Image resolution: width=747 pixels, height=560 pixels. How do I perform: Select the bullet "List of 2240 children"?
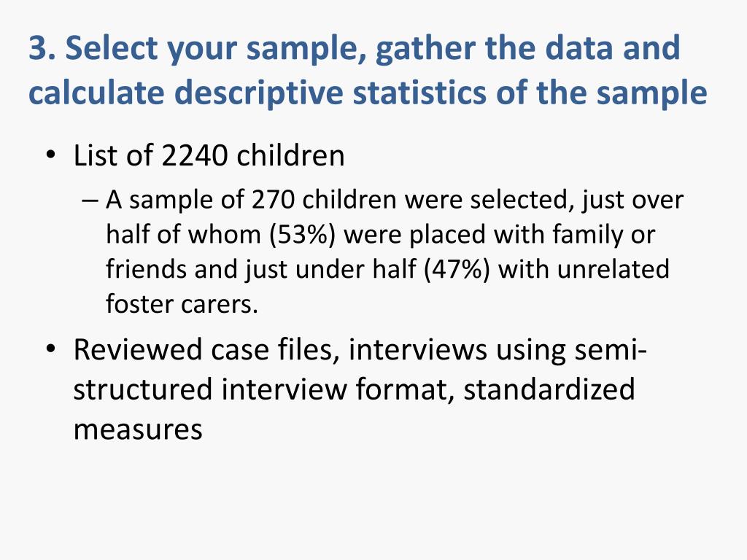pos(209,155)
